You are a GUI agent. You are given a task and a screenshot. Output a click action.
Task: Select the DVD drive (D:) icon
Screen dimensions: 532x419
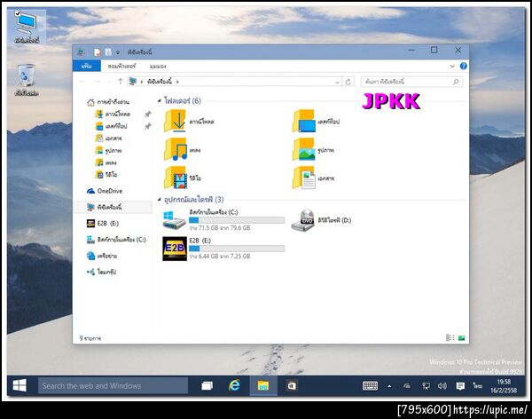(302, 220)
